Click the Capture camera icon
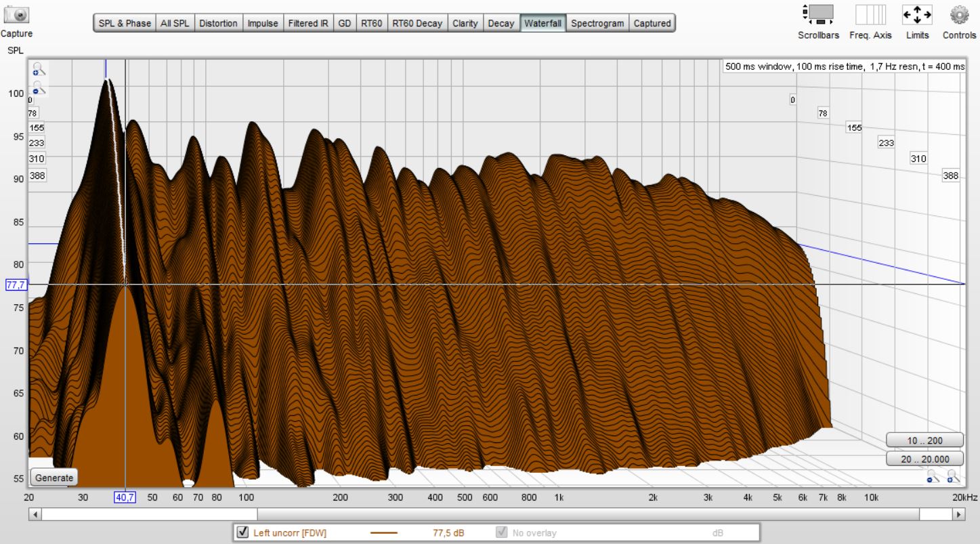This screenshot has width=980, height=544. click(16, 15)
